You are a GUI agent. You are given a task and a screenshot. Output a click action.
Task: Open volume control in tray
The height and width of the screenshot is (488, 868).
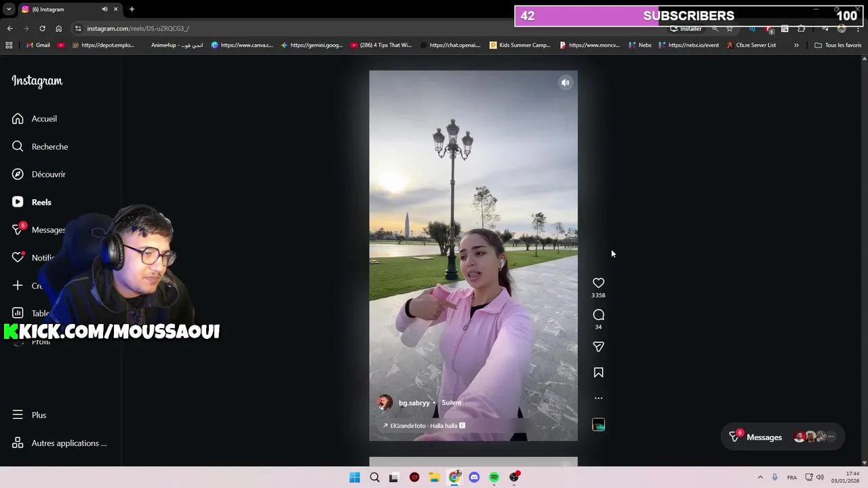coord(820,477)
